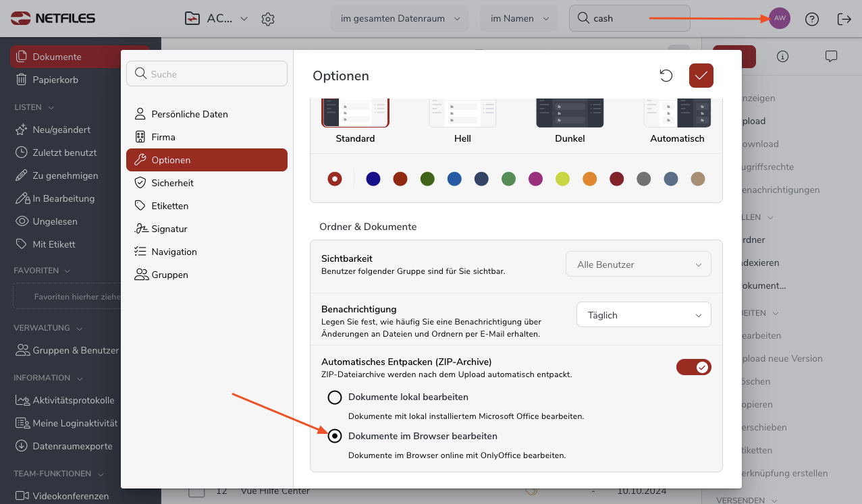This screenshot has width=862, height=504.
Task: Select Dokumente im Browser bearbeiten option
Action: tap(335, 436)
